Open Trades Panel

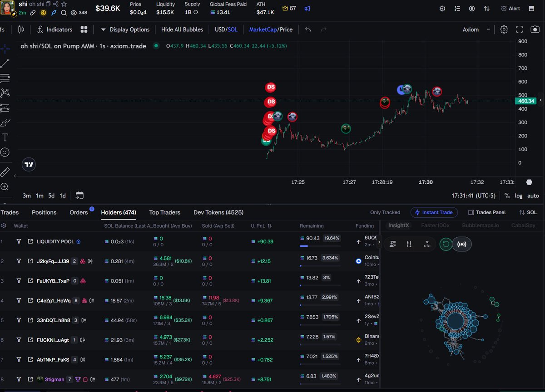pos(486,212)
